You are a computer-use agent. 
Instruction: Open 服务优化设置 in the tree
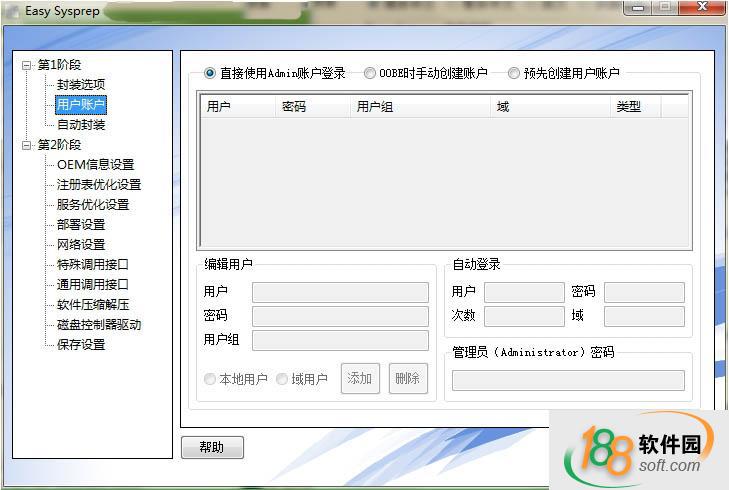(x=93, y=205)
